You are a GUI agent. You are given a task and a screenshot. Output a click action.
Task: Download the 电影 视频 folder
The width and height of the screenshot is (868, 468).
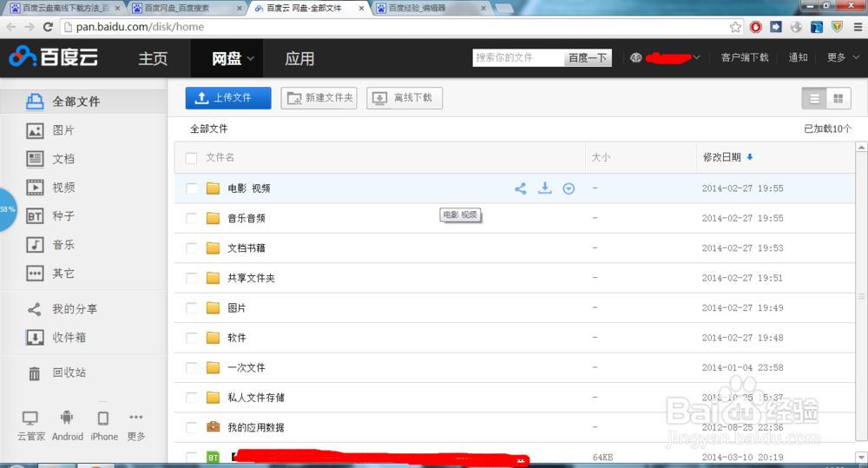click(545, 188)
